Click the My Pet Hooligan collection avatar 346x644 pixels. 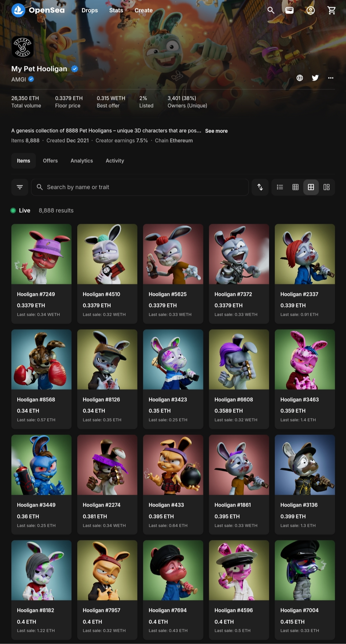[23, 47]
